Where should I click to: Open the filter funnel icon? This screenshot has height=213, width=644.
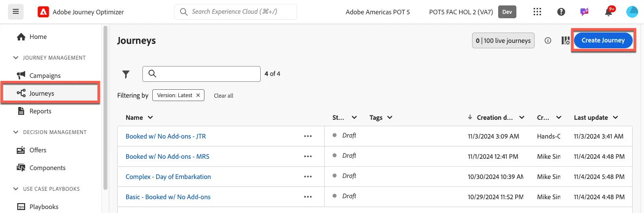[x=126, y=74]
